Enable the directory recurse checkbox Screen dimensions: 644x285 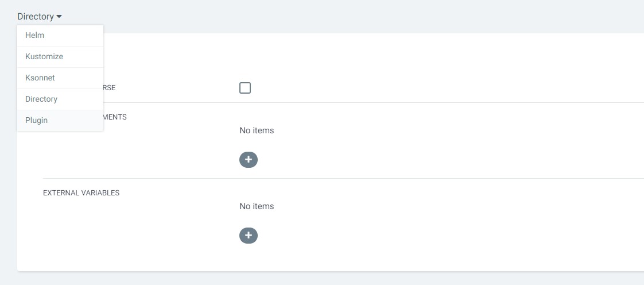click(x=245, y=88)
